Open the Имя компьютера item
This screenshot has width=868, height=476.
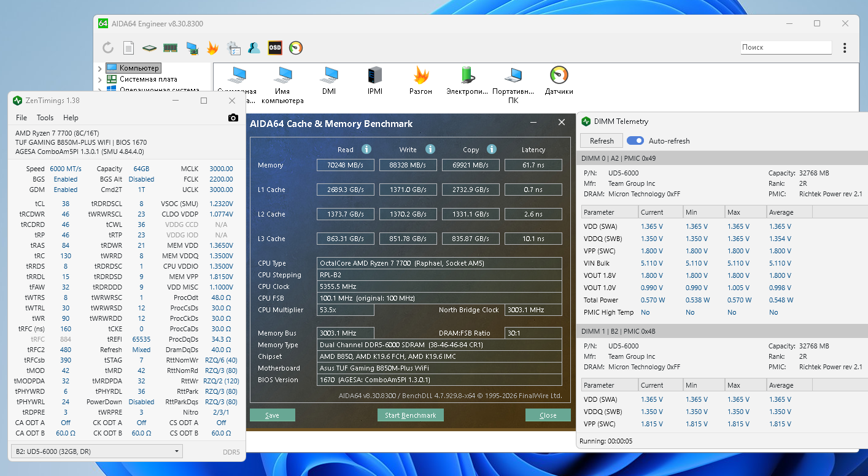point(282,85)
